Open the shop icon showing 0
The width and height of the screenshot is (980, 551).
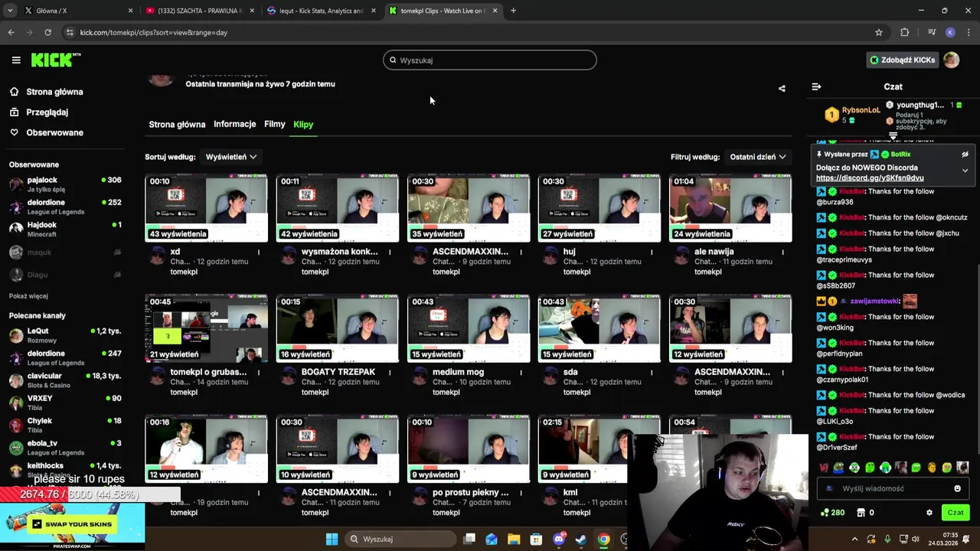865,513
